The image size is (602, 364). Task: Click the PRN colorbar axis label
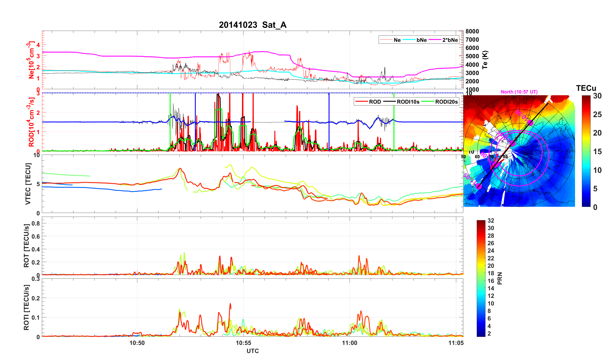[x=500, y=278]
